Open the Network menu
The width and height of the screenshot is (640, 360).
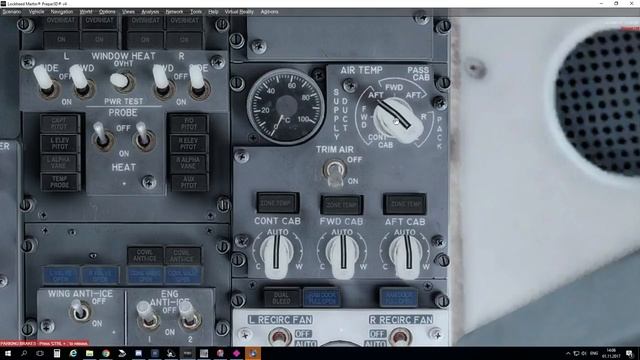tap(174, 12)
